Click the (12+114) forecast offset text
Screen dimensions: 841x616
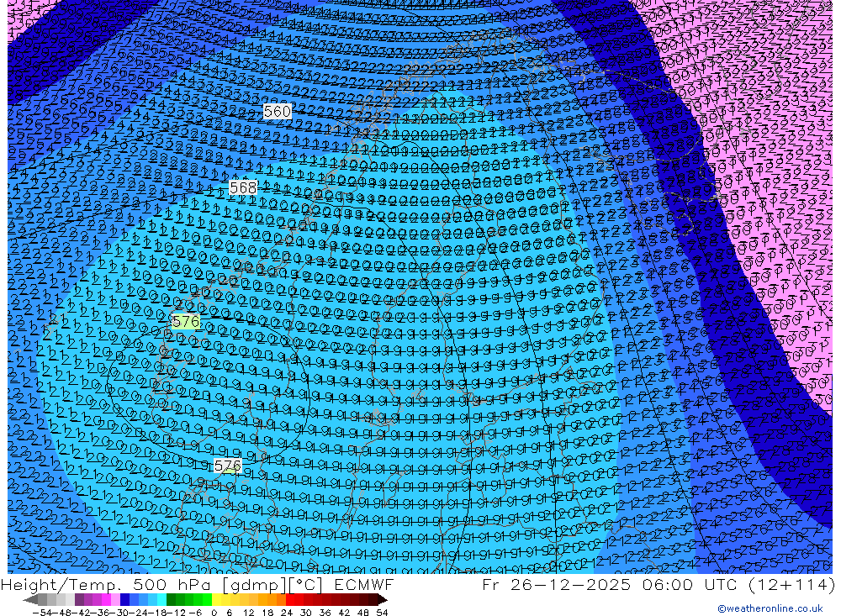coord(791,584)
